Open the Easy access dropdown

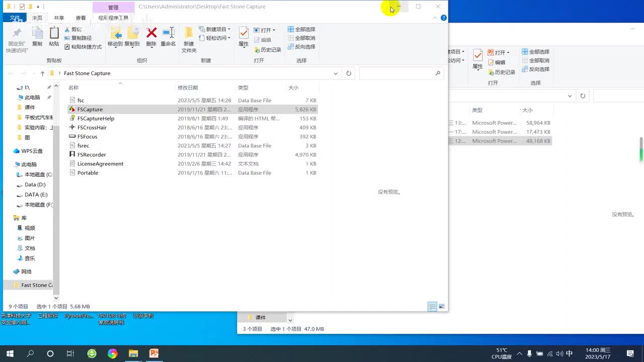pyautogui.click(x=215, y=38)
